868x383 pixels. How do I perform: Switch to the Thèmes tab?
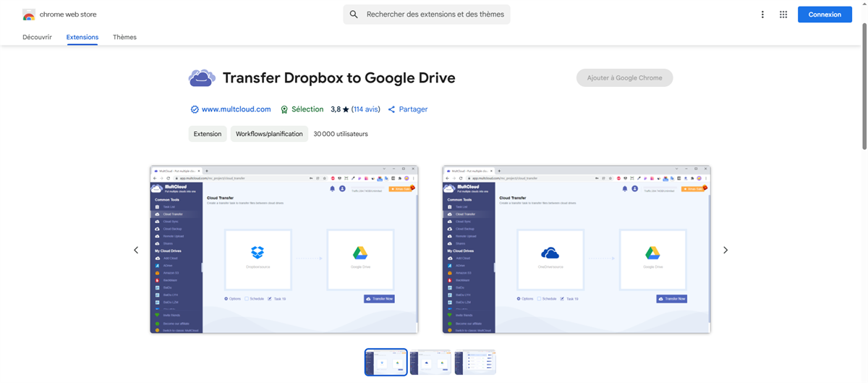[124, 37]
